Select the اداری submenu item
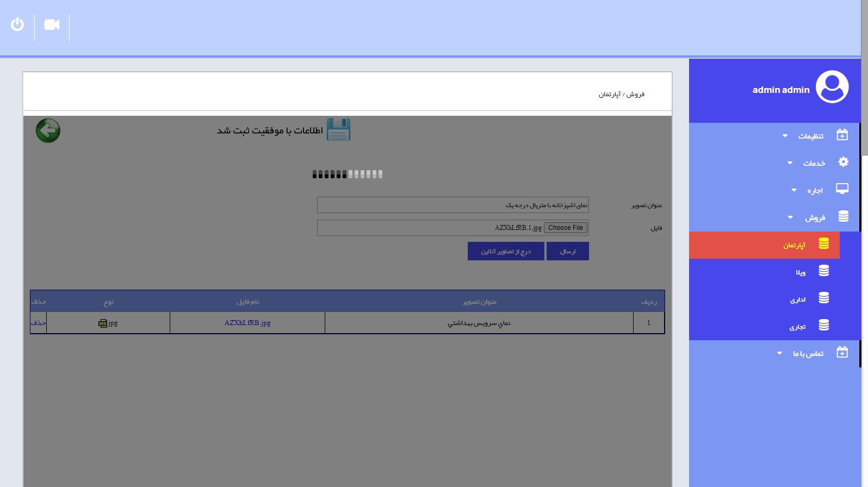868x487 pixels. click(798, 299)
